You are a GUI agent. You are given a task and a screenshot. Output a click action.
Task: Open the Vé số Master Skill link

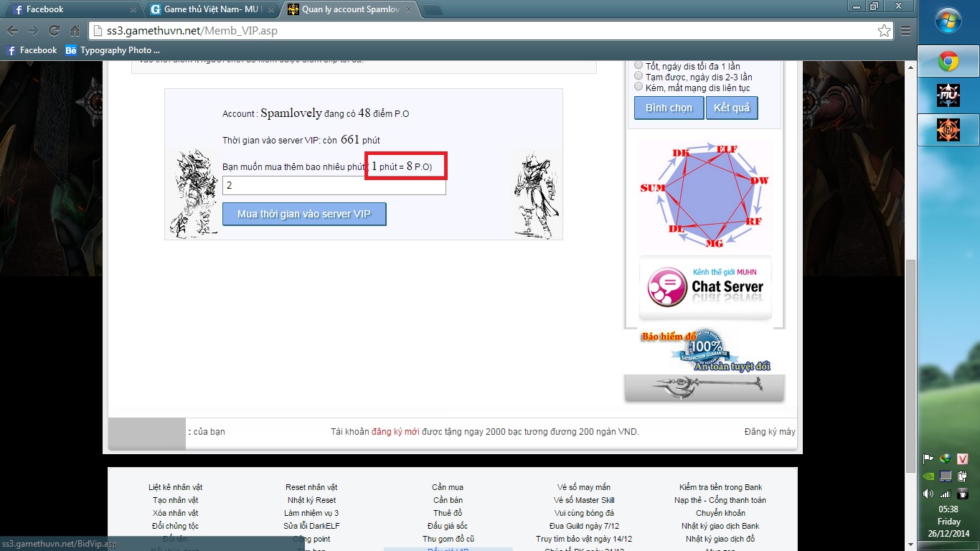pyautogui.click(x=584, y=500)
